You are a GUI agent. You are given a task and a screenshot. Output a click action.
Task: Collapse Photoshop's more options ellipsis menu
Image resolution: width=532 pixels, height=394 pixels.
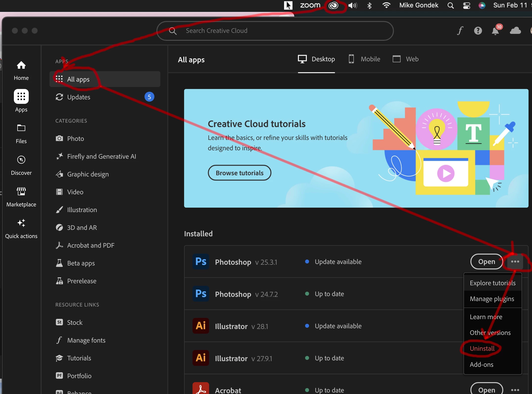point(515,262)
